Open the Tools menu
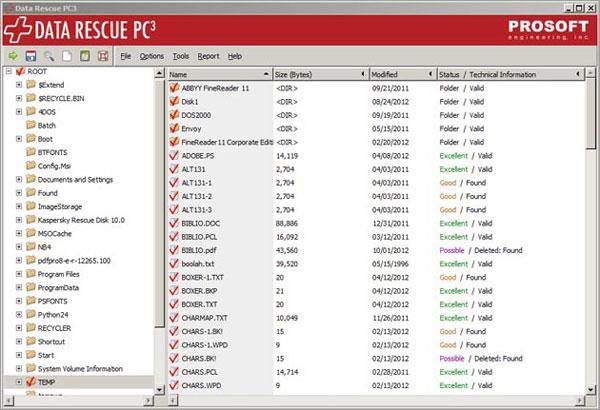The height and width of the screenshot is (410, 600). tap(181, 56)
